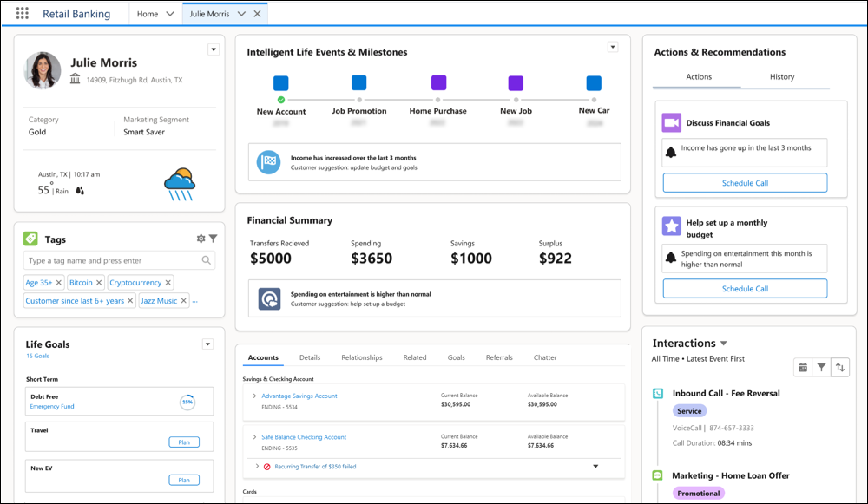Expand the Recurring Transfer failed row
Image resolution: width=868 pixels, height=504 pixels.
tap(257, 467)
